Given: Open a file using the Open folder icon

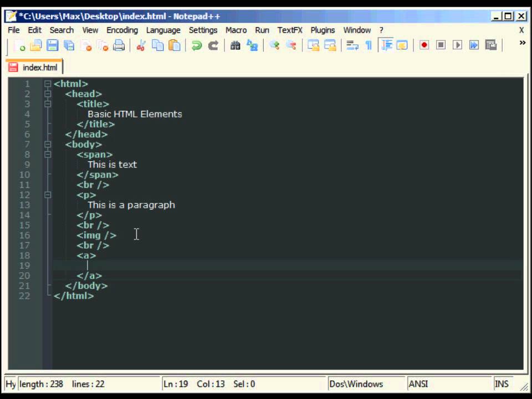Looking at the screenshot, I should click(x=36, y=45).
